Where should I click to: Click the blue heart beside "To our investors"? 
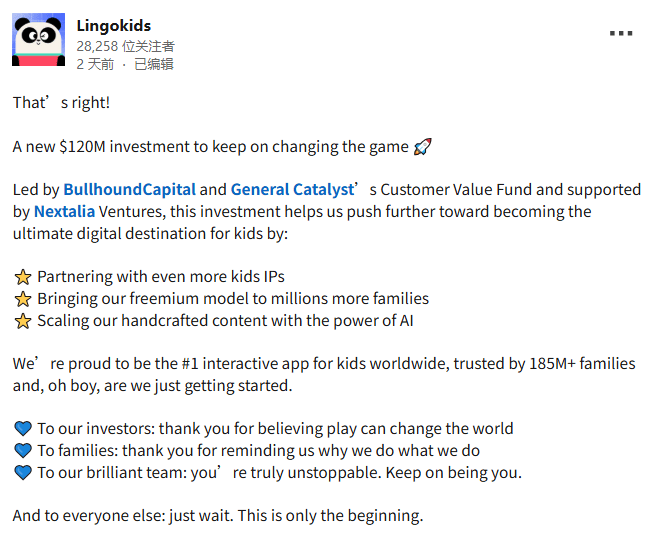coord(23,429)
